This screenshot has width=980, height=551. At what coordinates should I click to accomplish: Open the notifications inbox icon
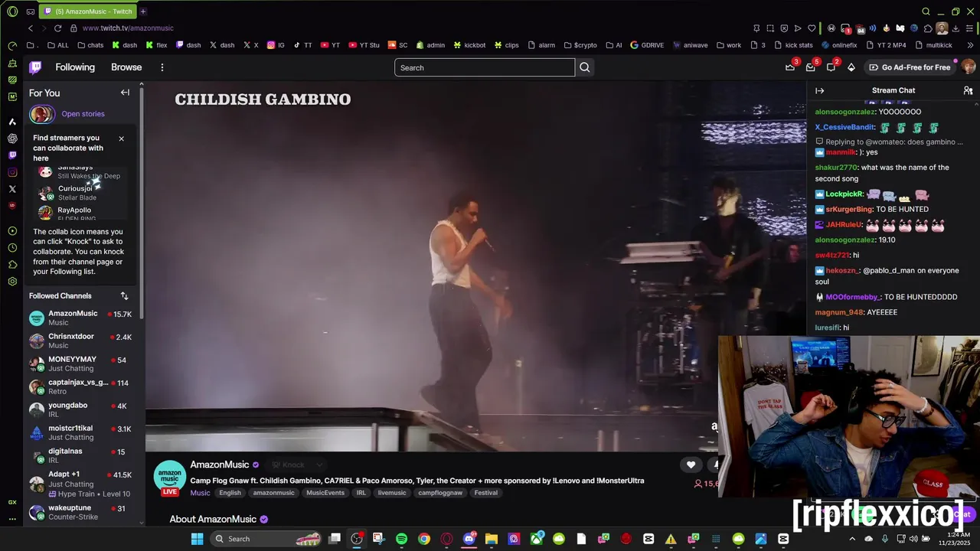(x=810, y=67)
